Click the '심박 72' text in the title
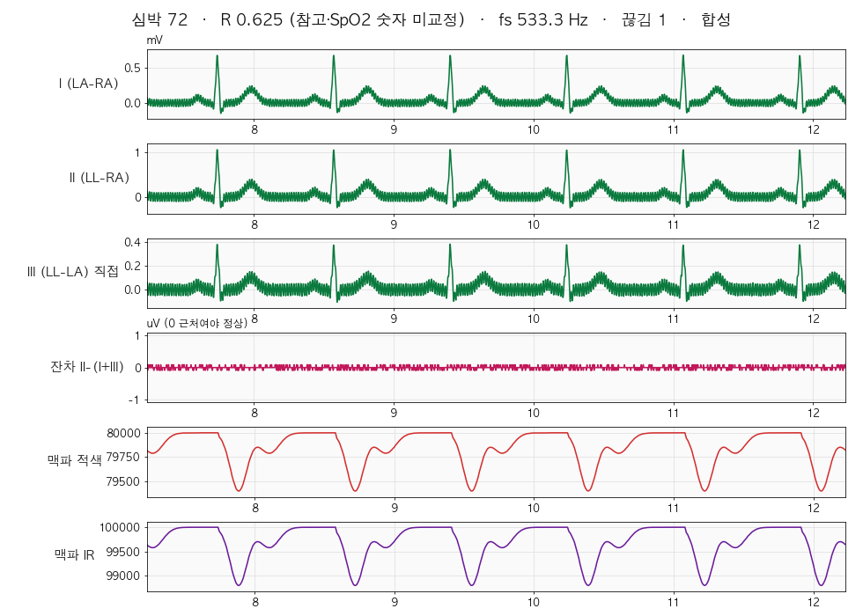 coord(159,19)
